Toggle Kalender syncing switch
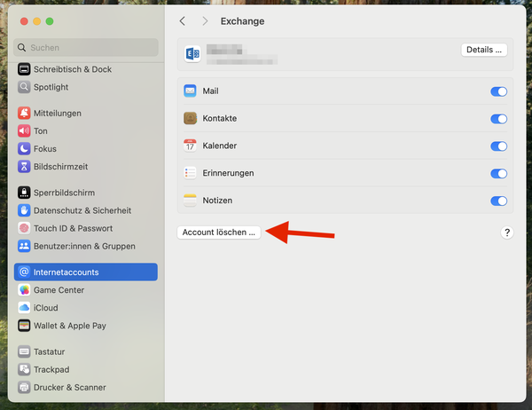 [498, 146]
